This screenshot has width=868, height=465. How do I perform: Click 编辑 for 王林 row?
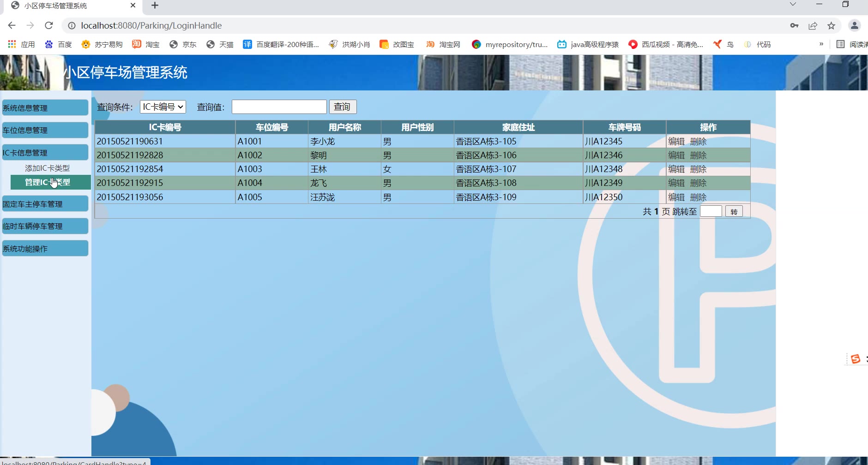point(676,169)
